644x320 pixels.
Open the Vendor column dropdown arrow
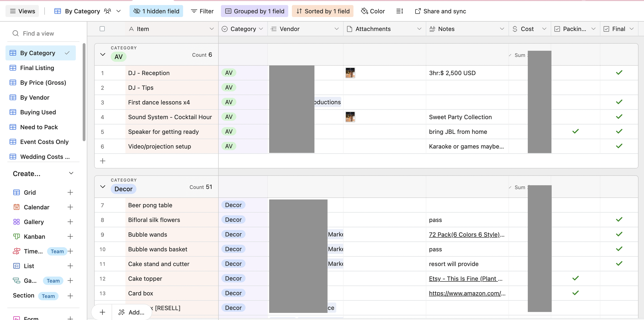(x=336, y=29)
